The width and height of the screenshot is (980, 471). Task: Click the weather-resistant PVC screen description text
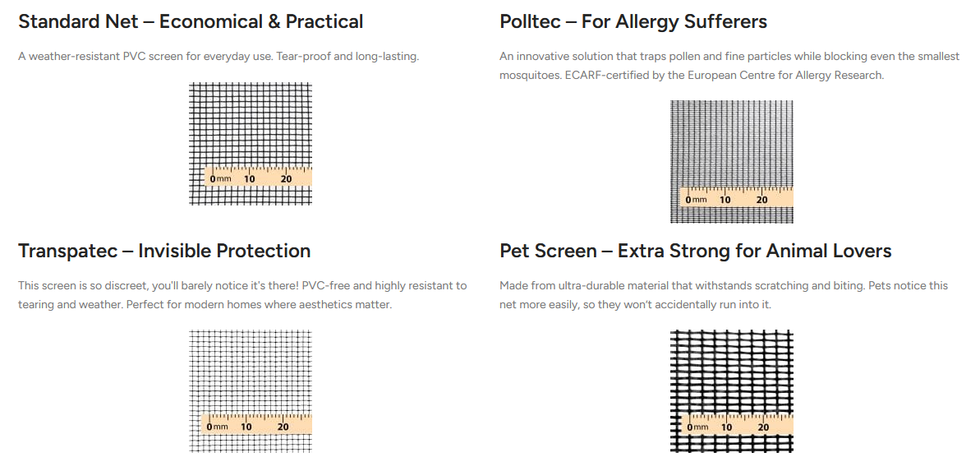point(219,56)
